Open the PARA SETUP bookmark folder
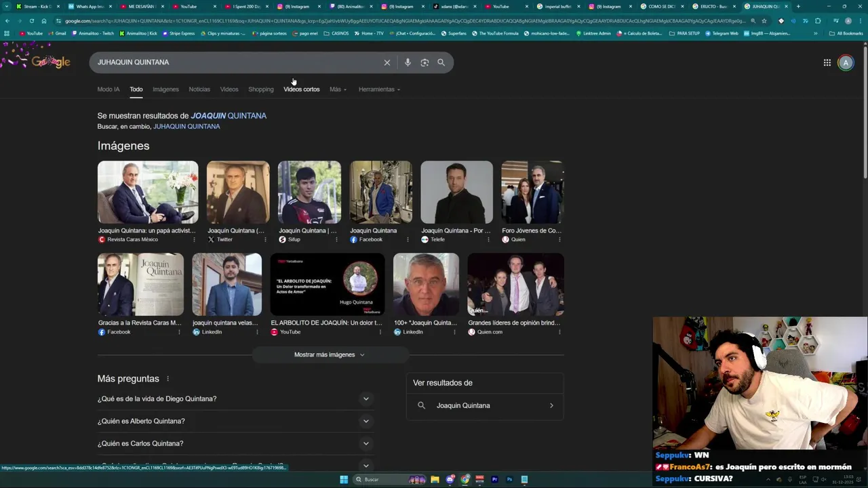The height and width of the screenshot is (488, 868). pyautogui.click(x=685, y=33)
